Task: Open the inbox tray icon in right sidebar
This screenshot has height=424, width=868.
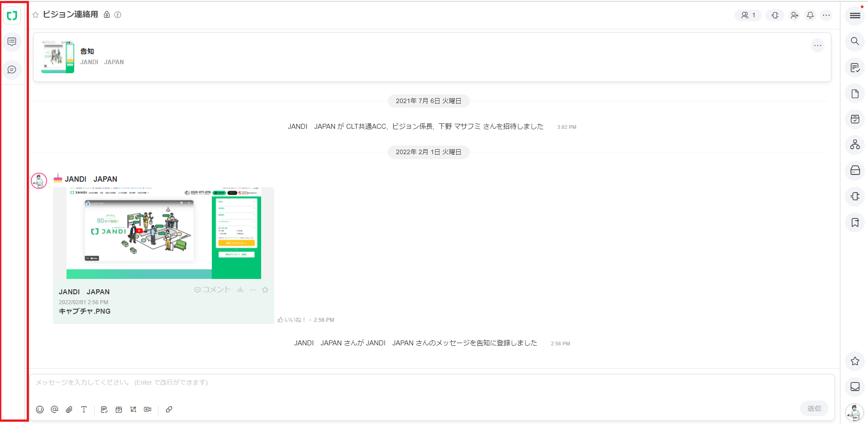Action: (855, 386)
